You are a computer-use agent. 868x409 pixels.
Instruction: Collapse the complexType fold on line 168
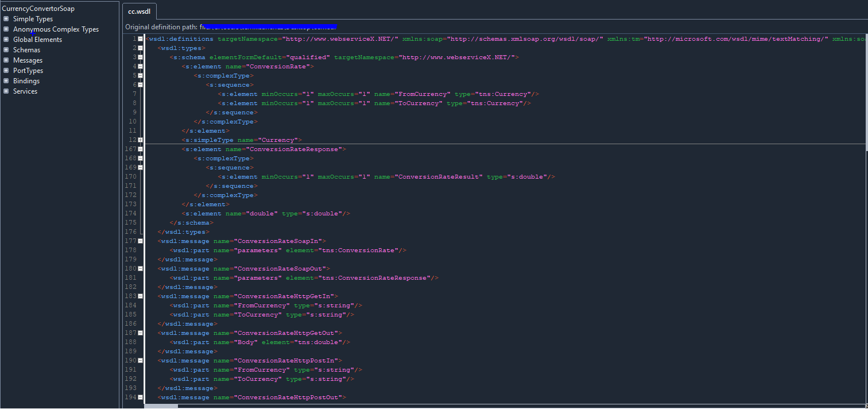point(140,159)
